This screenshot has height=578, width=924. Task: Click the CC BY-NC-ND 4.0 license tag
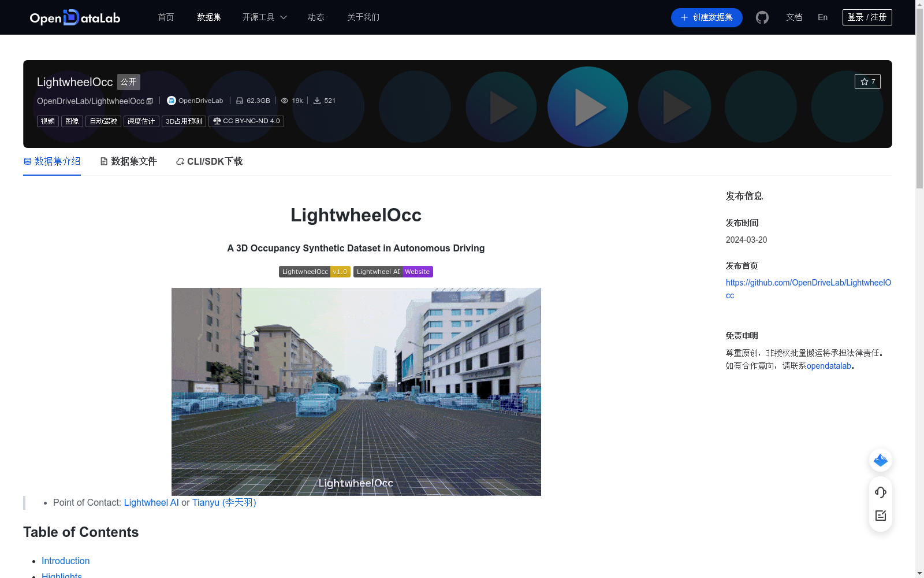(246, 121)
